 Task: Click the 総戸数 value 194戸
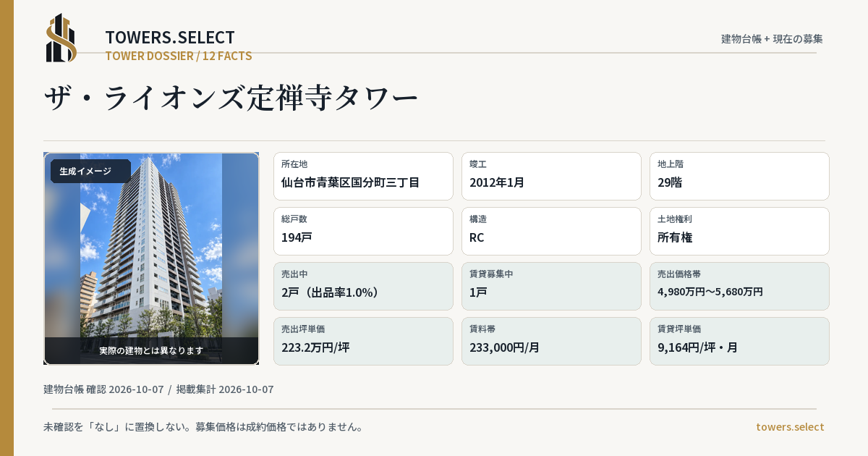tap(297, 237)
